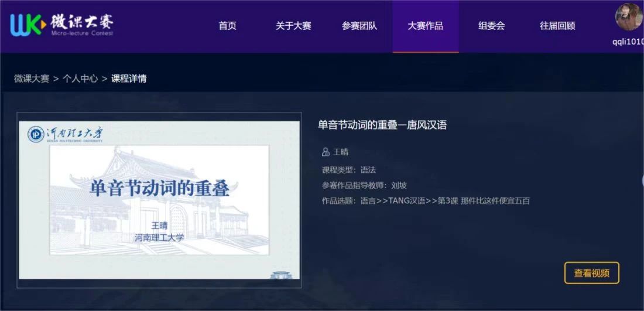Click the 作品选题 line with TANG汉语
The image size is (644, 311).
pos(426,201)
